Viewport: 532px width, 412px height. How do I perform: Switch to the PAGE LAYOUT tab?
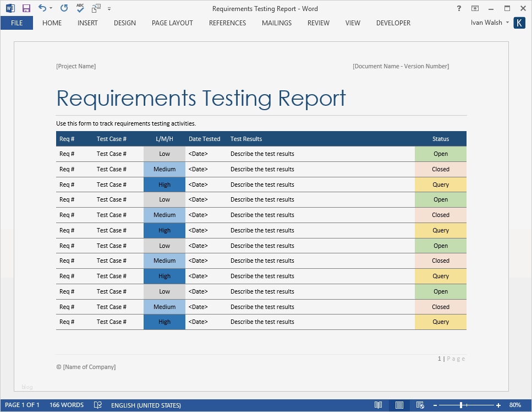click(172, 23)
